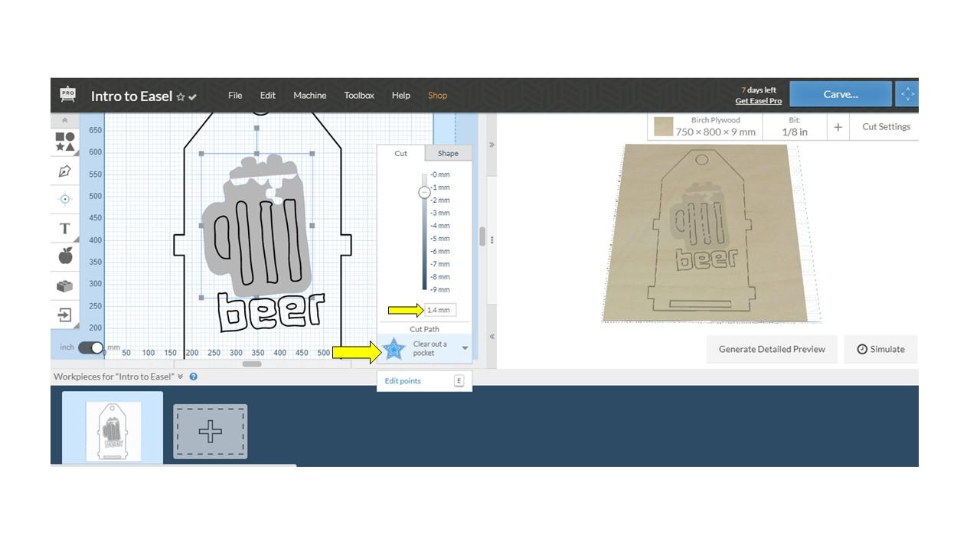Click Generate Detailed Preview button

[x=772, y=349]
